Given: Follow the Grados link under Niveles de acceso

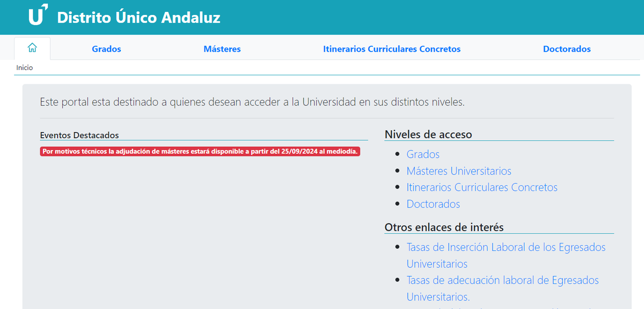Looking at the screenshot, I should (x=423, y=154).
